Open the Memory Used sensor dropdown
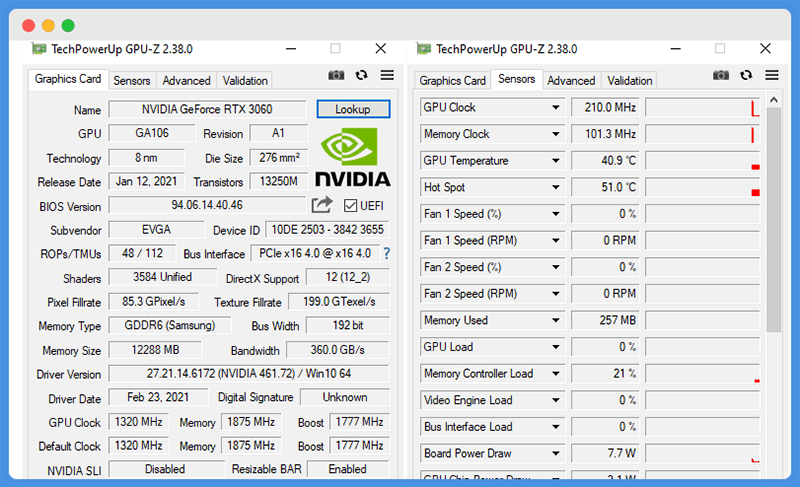This screenshot has height=487, width=800. 556,320
